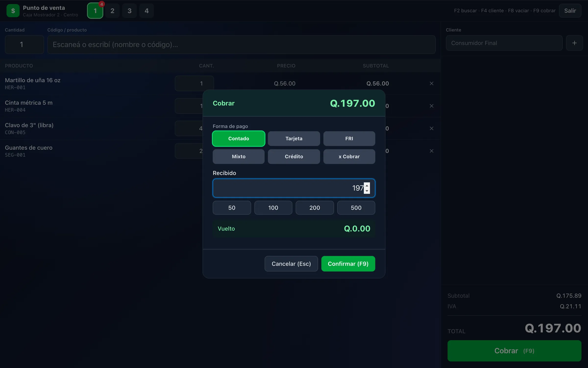Set received amount to 100
588x368 pixels.
[x=273, y=208]
